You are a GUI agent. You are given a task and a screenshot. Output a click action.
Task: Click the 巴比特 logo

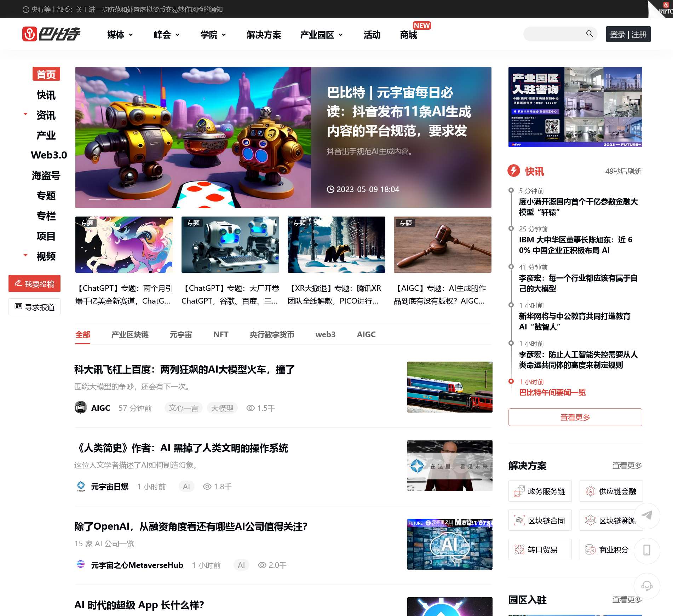point(51,34)
